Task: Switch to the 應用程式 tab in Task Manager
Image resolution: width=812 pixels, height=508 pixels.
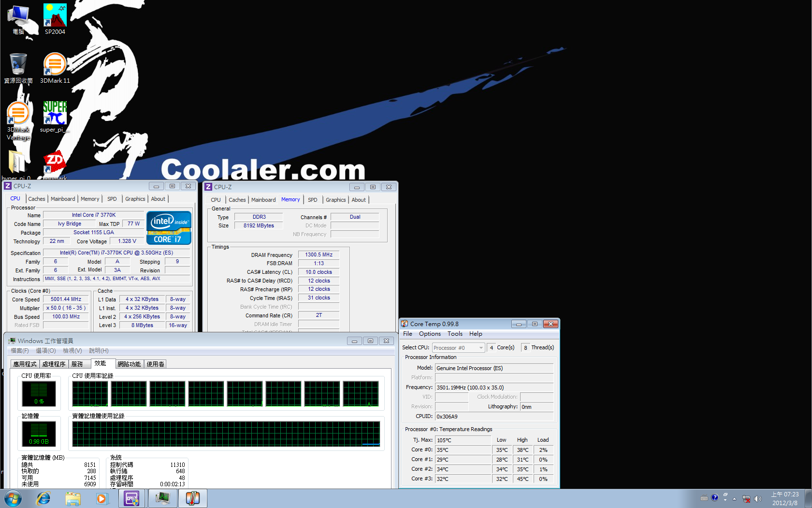Action: pyautogui.click(x=25, y=364)
